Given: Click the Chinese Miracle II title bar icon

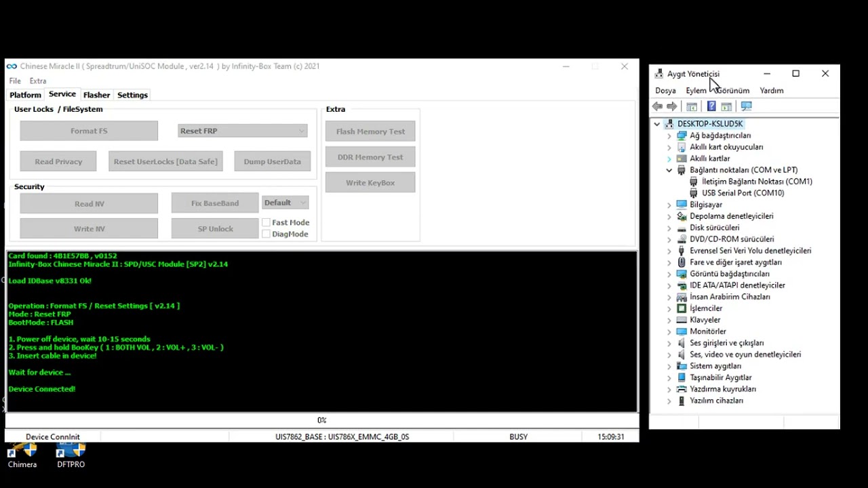Looking at the screenshot, I should (12, 66).
